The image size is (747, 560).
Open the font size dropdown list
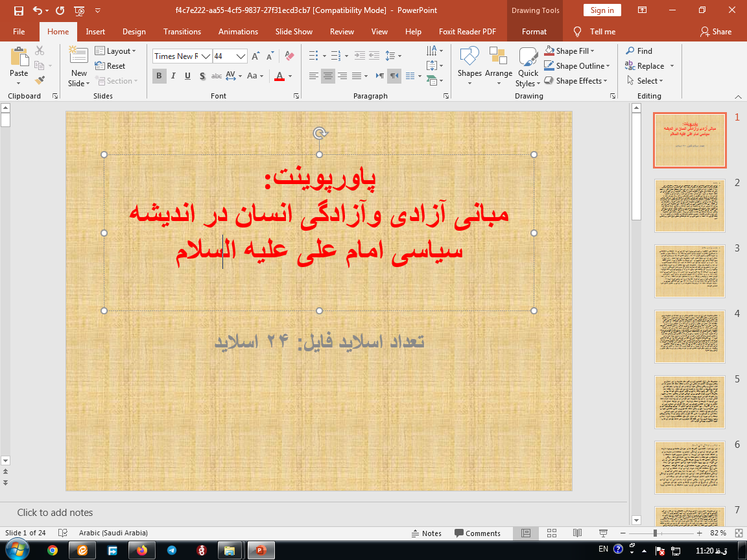241,56
